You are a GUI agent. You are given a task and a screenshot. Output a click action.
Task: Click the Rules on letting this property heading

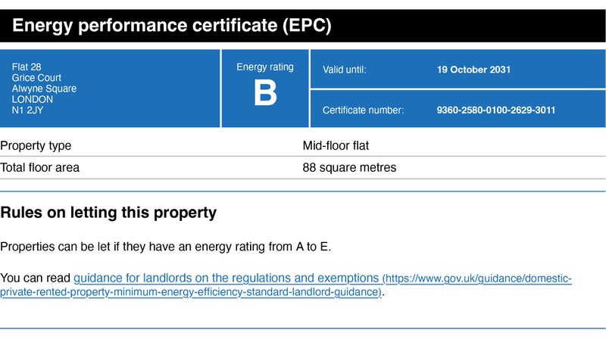108,213
